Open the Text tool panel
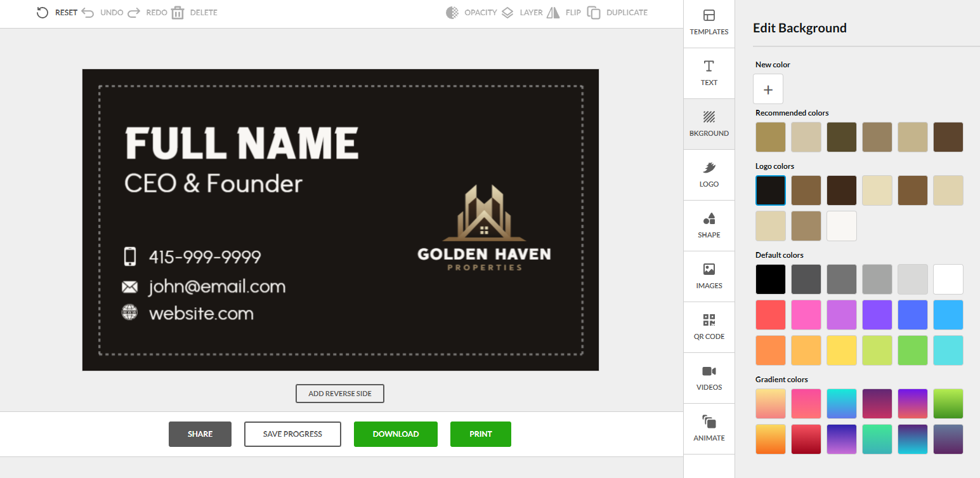980x478 pixels. coord(709,74)
